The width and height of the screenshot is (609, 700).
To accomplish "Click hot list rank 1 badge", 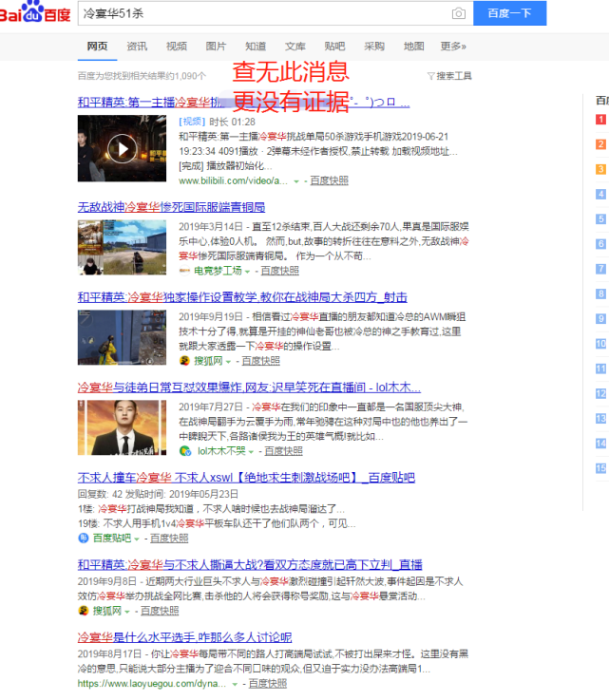I will click(601, 119).
